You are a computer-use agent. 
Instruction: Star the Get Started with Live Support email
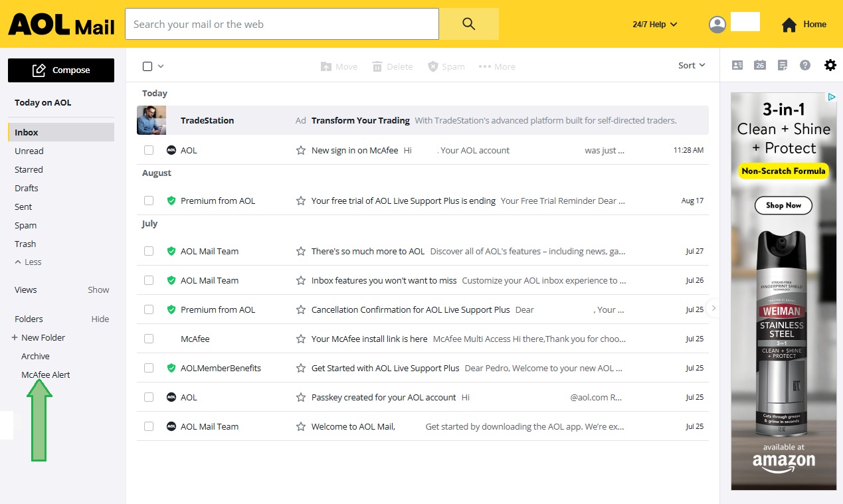(301, 368)
